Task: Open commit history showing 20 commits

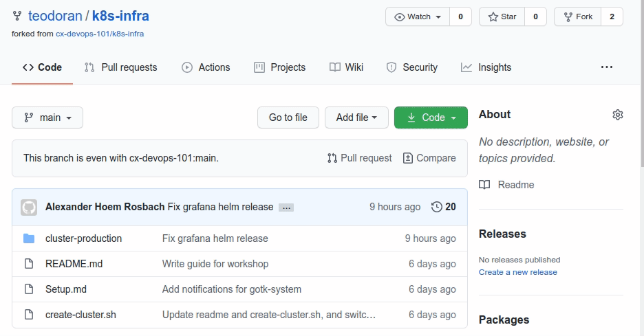Action: (444, 207)
